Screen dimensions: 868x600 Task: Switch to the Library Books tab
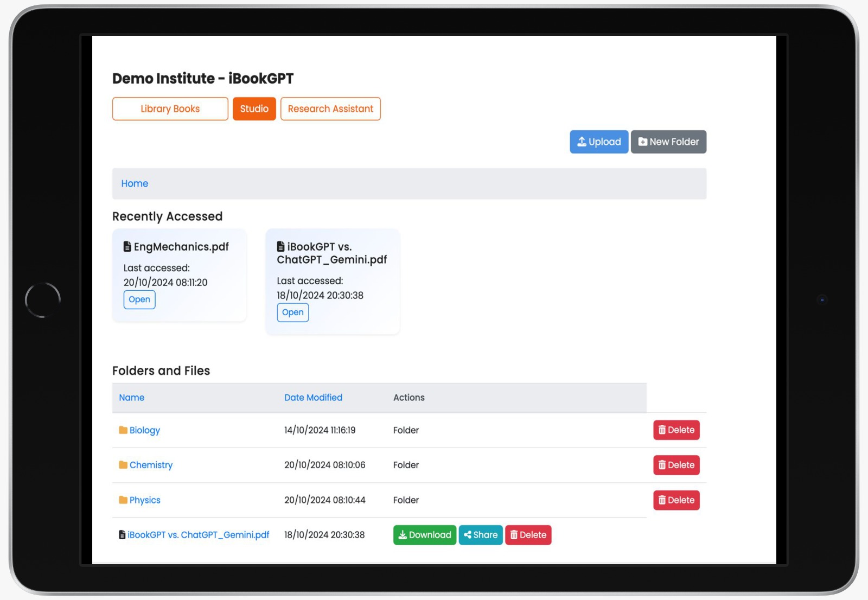pos(170,108)
